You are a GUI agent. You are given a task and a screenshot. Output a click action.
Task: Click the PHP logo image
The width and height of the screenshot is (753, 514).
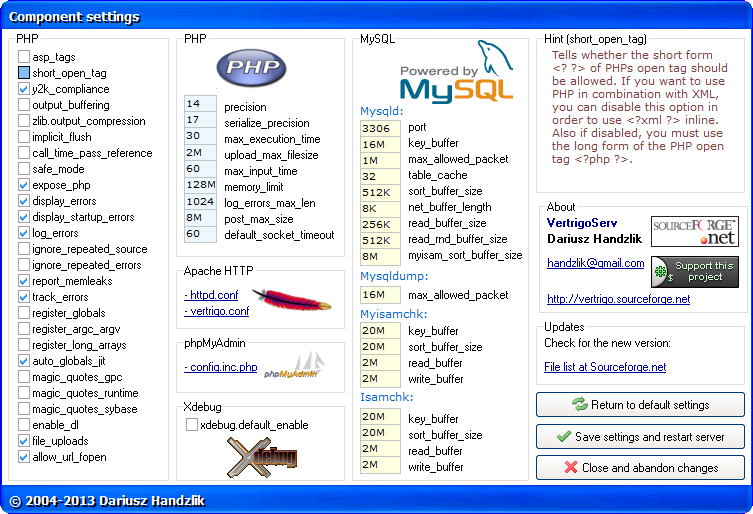[x=251, y=67]
